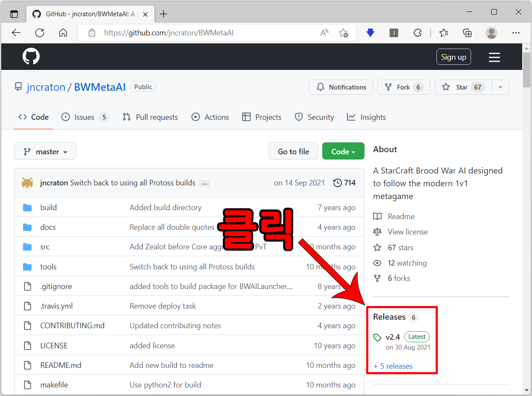
Task: Open the makefile file
Action: [x=54, y=385]
